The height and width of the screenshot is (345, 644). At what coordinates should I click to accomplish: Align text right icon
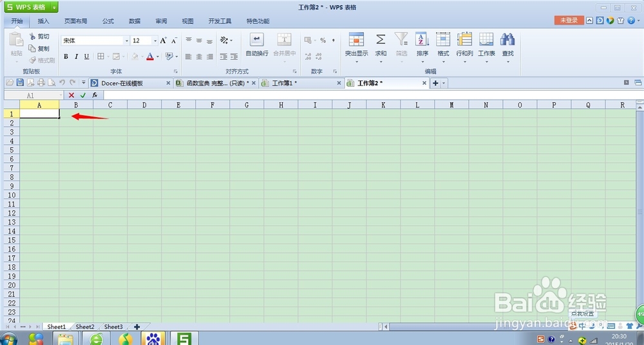click(209, 57)
